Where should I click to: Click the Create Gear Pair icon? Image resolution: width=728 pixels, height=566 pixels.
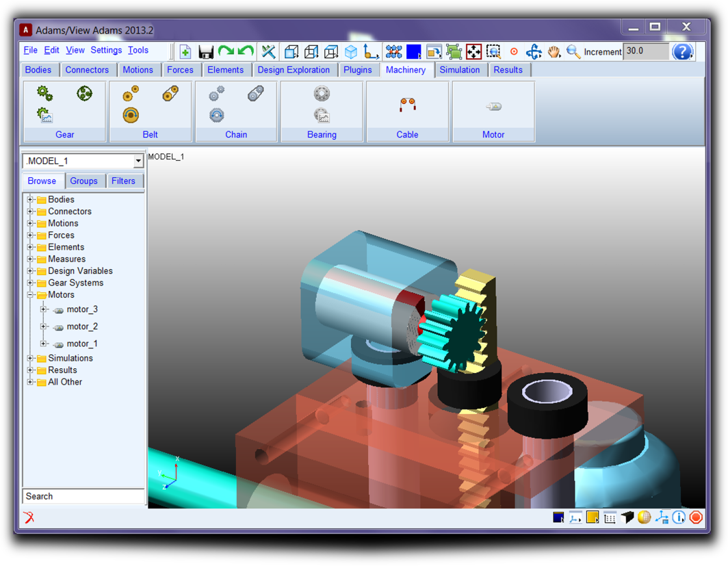point(44,93)
